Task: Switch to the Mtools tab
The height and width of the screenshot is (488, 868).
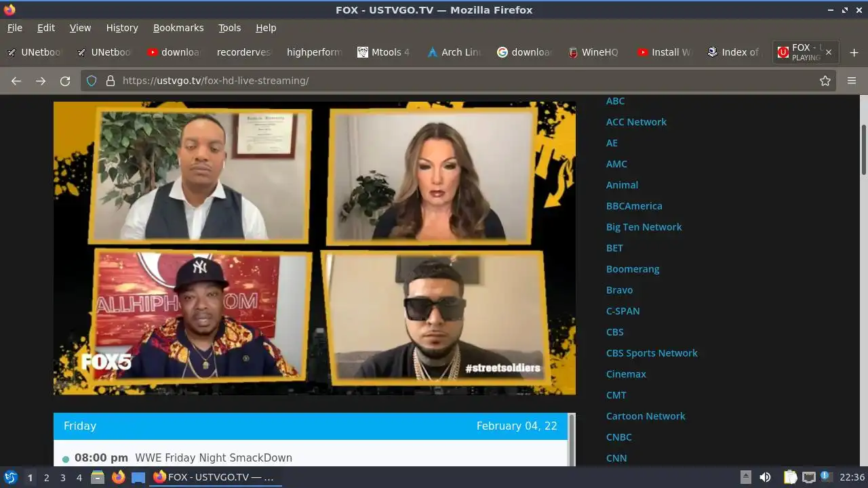Action: point(384,52)
